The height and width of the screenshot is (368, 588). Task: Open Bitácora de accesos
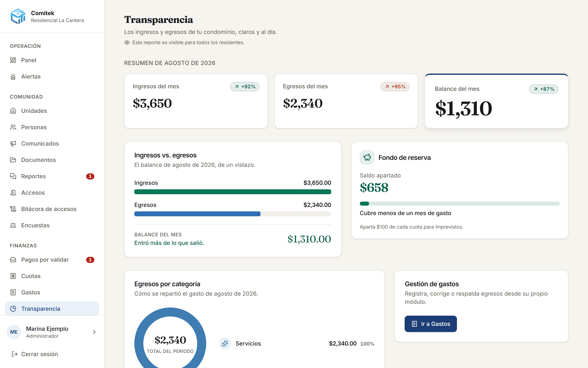pyautogui.click(x=52, y=209)
